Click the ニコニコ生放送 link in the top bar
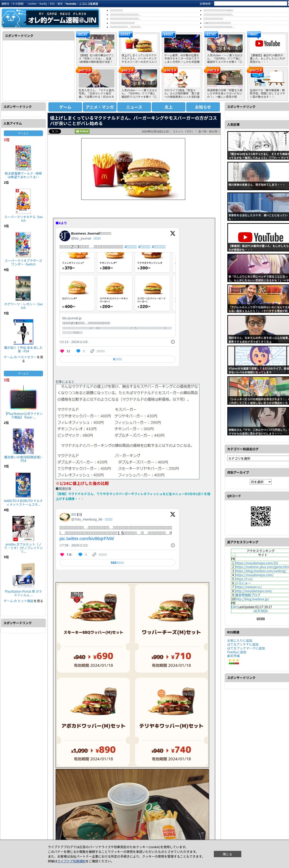Viewport: 289px width, 868px height. coord(88,4)
